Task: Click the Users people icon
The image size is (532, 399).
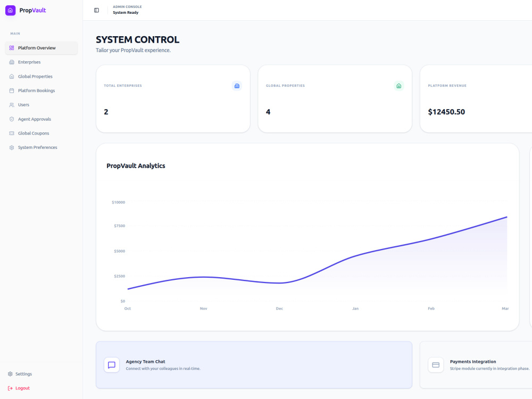Action: pos(12,105)
